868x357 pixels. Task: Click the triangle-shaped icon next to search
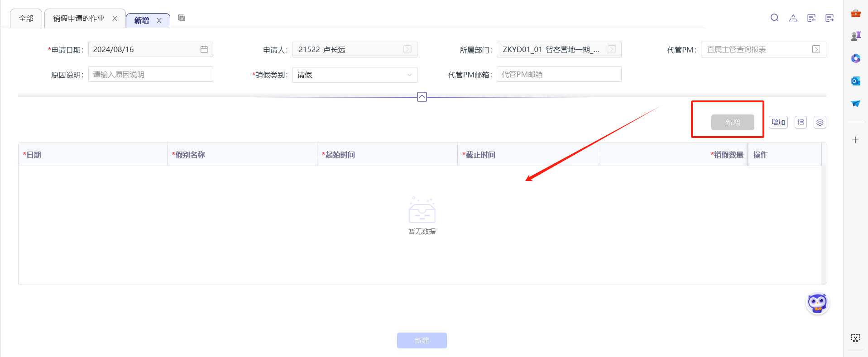click(793, 18)
